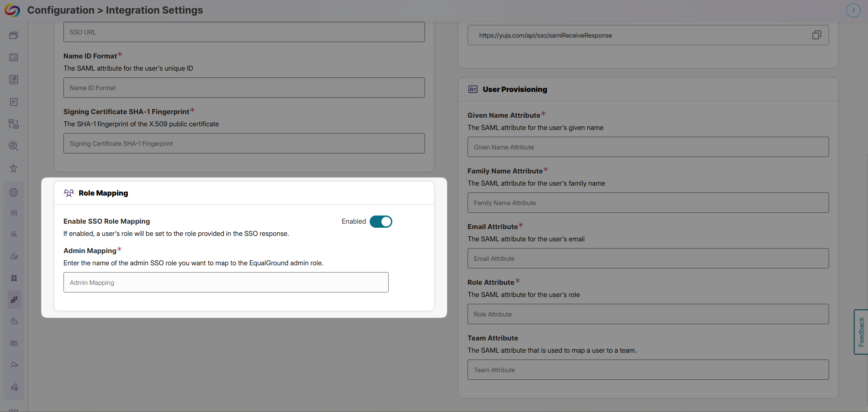The image size is (868, 412).
Task: Click the add user icon in the sidebar
Action: 14,364
